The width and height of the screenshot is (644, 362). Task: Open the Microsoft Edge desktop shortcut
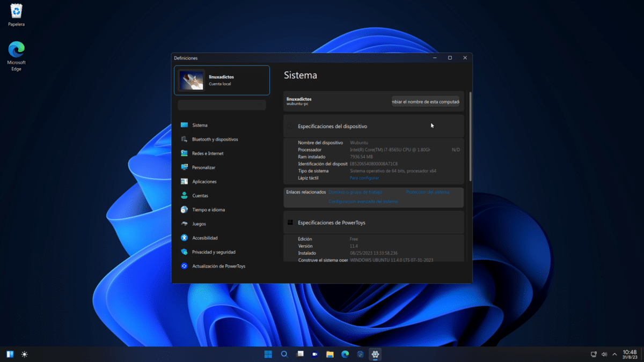pyautogui.click(x=17, y=56)
